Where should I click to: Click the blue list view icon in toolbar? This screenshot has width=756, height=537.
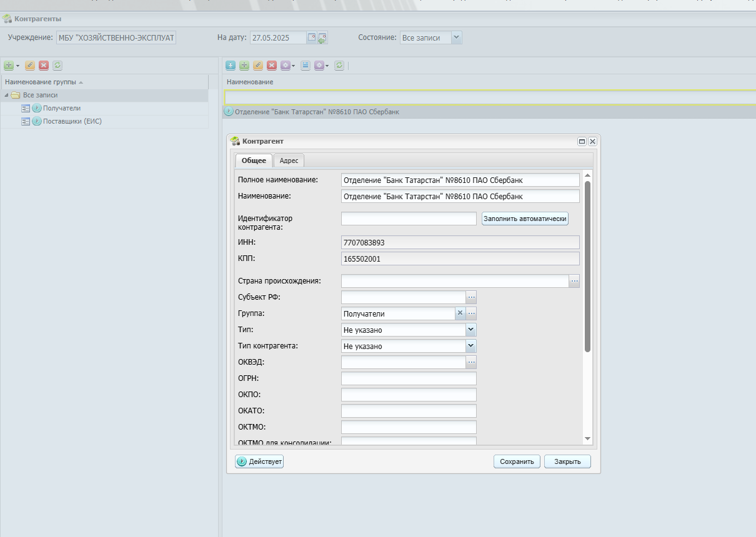coord(306,65)
